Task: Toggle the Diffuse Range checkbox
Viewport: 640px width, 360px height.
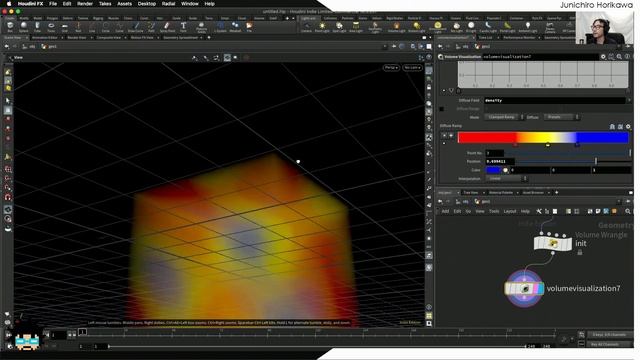Action: point(441,109)
